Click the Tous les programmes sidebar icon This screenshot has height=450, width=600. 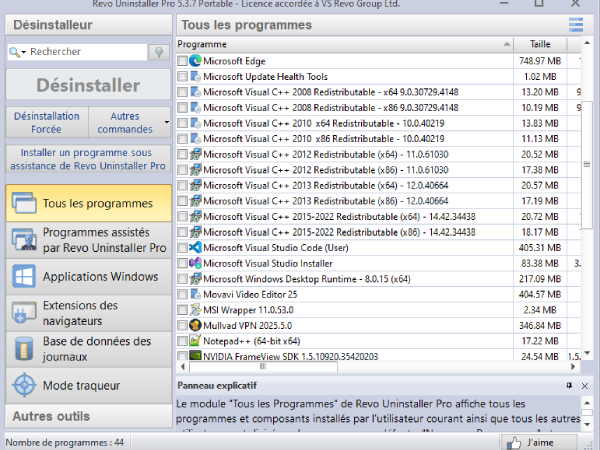click(x=24, y=203)
